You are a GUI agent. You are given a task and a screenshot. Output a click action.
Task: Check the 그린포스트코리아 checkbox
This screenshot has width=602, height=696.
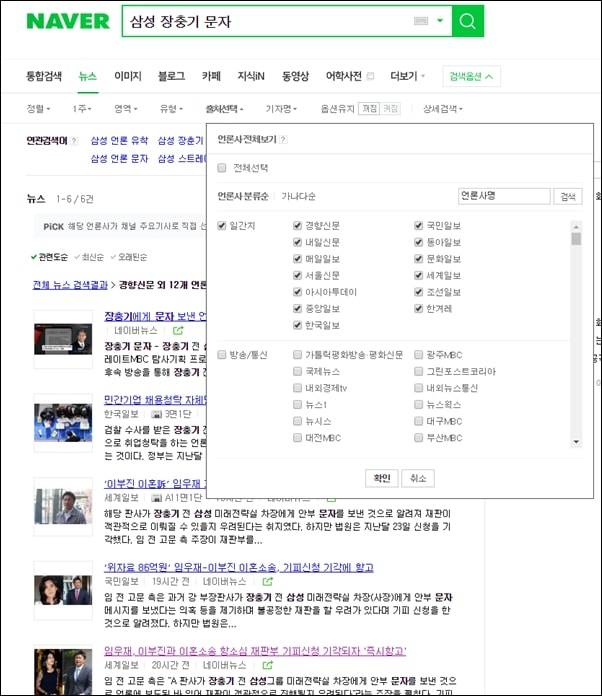[418, 371]
